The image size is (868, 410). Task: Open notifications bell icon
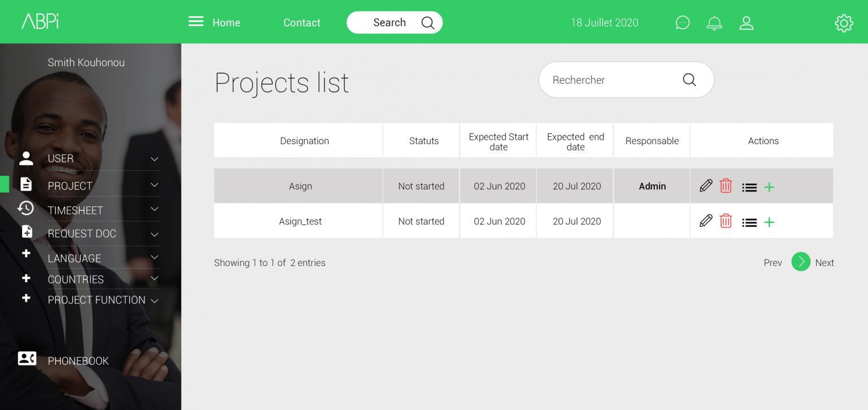pyautogui.click(x=714, y=23)
